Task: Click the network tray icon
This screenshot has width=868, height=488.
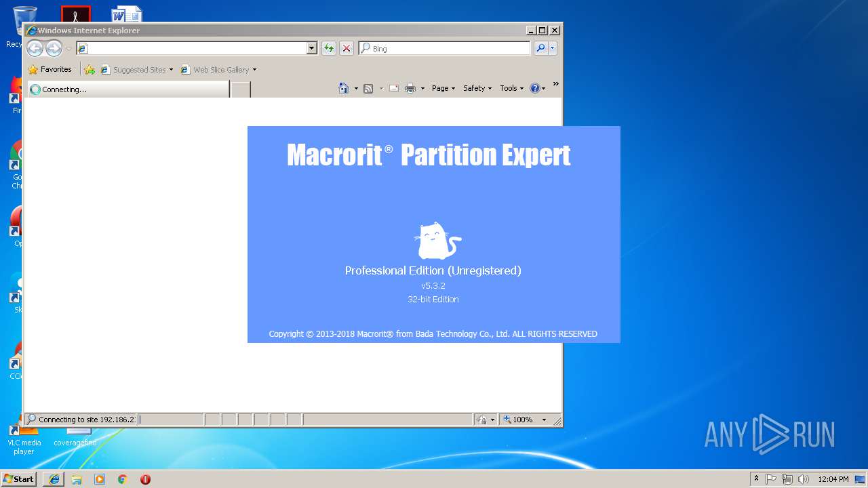Action: point(787,479)
